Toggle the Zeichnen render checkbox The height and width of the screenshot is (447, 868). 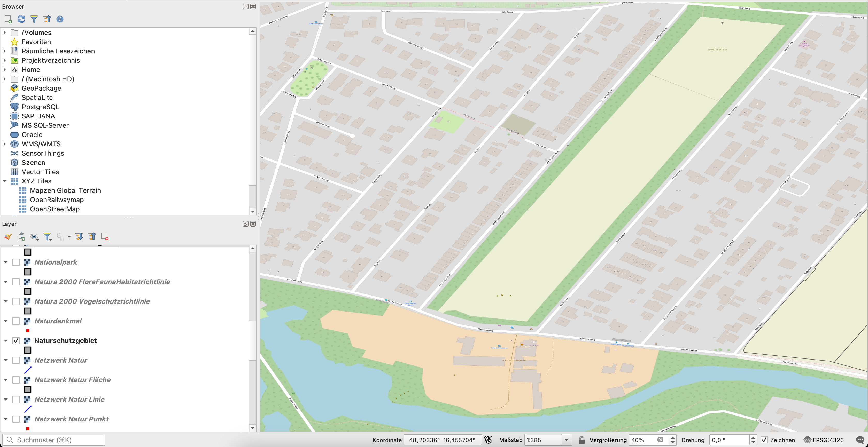pos(764,440)
